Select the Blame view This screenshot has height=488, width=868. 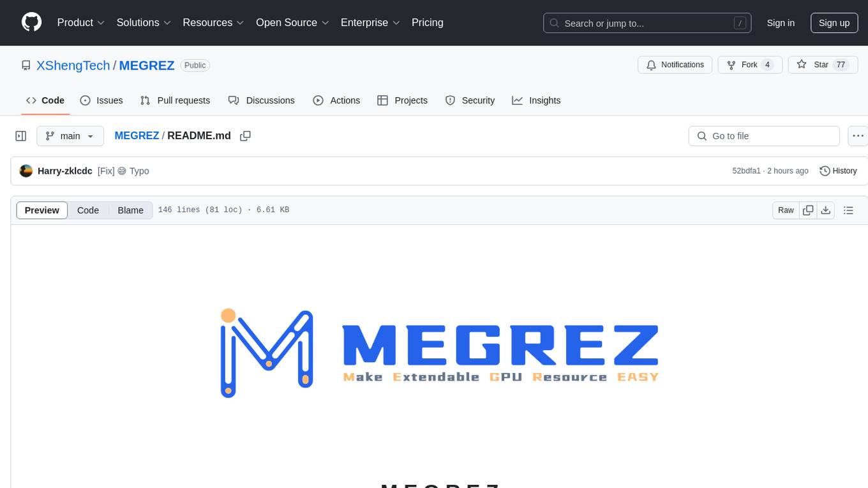[x=130, y=210]
